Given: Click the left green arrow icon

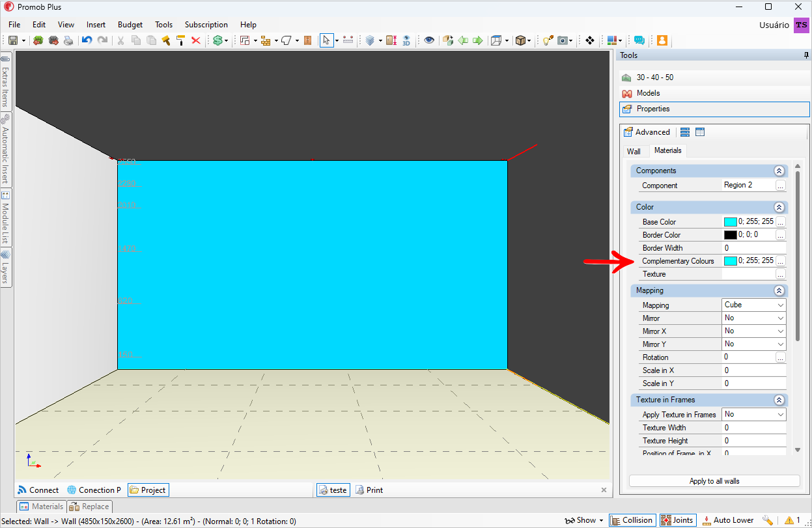Looking at the screenshot, I should (463, 40).
